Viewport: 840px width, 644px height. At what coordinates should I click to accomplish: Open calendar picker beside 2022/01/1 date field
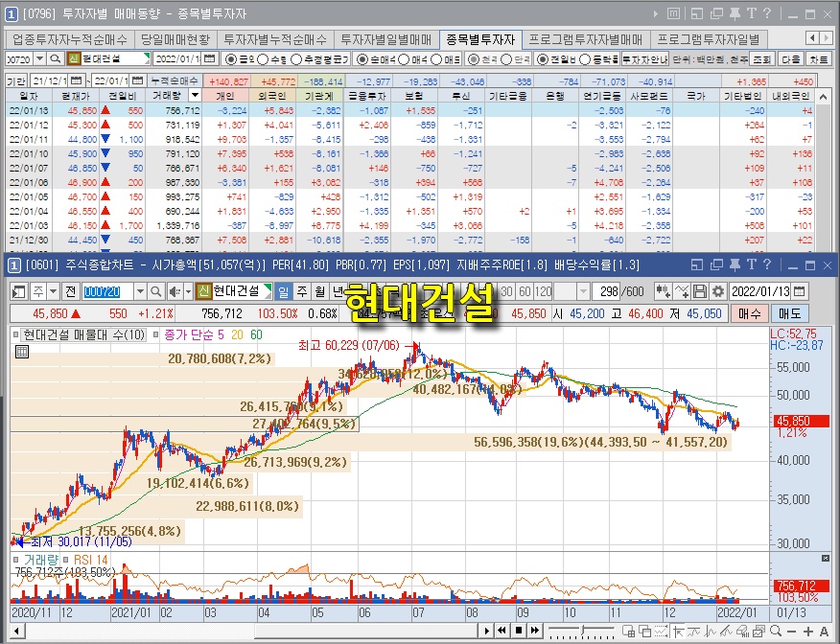pos(210,58)
